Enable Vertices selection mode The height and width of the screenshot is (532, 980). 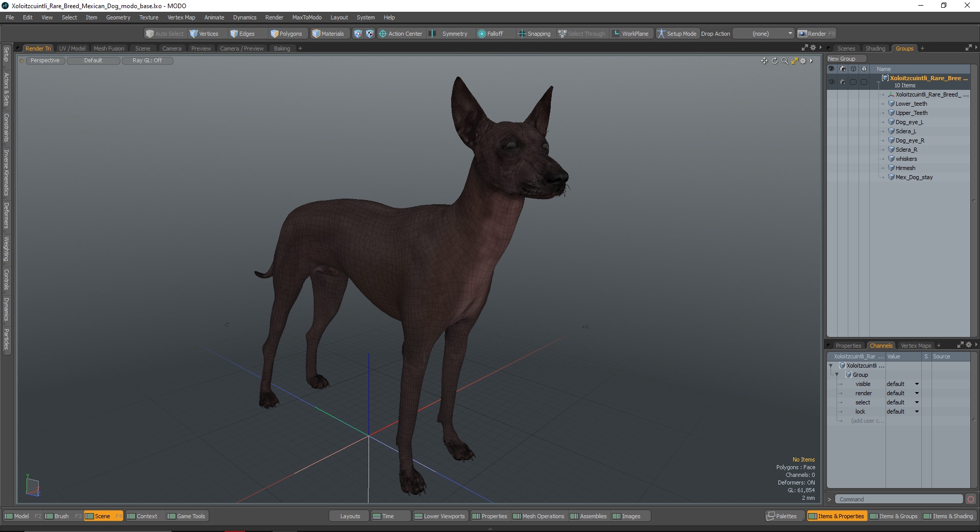coord(204,34)
